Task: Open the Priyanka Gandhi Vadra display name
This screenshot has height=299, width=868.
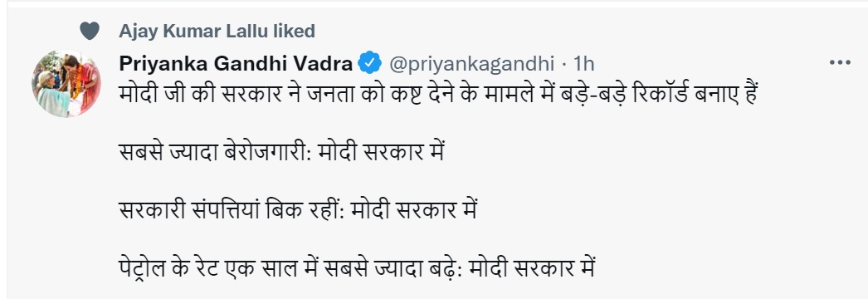Action: click(x=236, y=64)
